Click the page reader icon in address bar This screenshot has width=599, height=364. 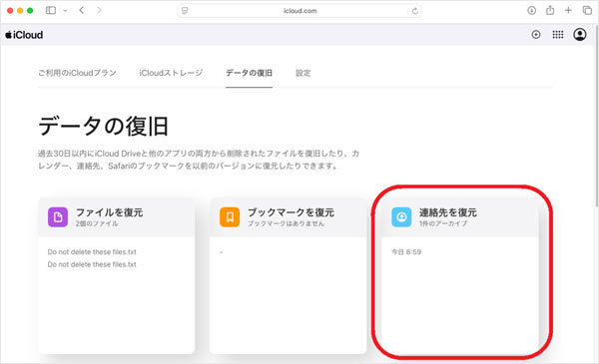(185, 11)
